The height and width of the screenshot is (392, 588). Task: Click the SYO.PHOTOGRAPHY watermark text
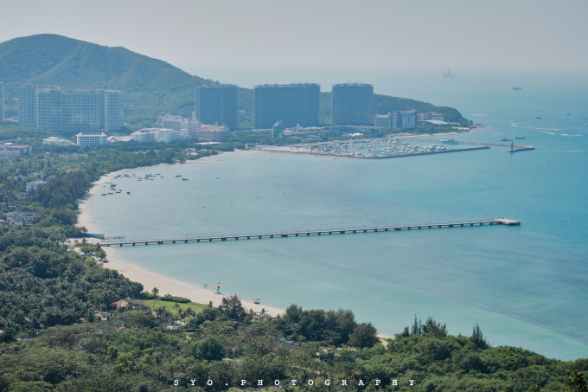pyautogui.click(x=294, y=382)
